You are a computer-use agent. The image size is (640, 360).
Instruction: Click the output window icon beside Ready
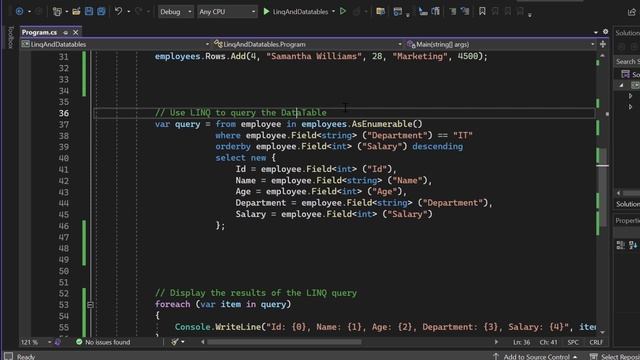[8, 356]
